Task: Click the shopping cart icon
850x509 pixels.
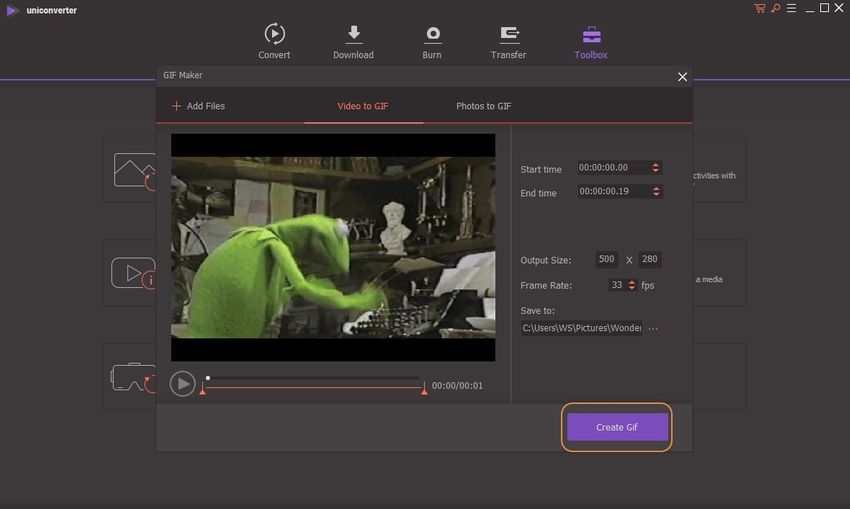Action: pyautogui.click(x=759, y=8)
